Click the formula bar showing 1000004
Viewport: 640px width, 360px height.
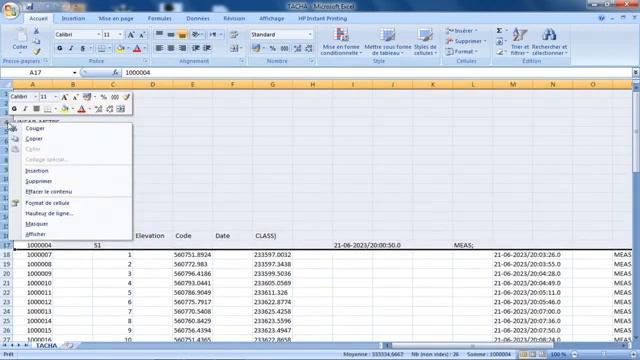point(376,72)
